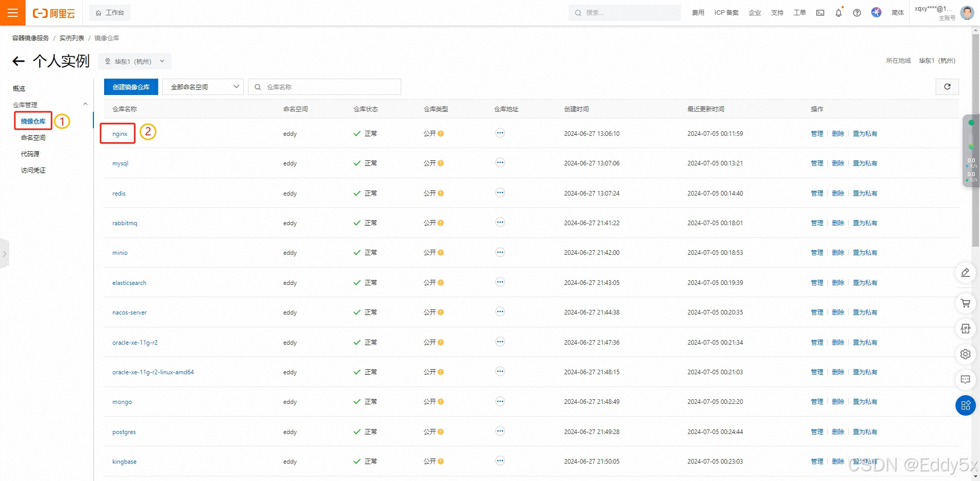Open the 工单 menu
Image resolution: width=980 pixels, height=481 pixels.
(x=800, y=13)
